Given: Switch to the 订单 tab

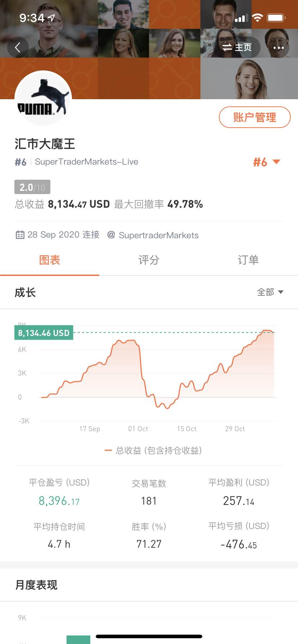Looking at the screenshot, I should click(x=248, y=260).
